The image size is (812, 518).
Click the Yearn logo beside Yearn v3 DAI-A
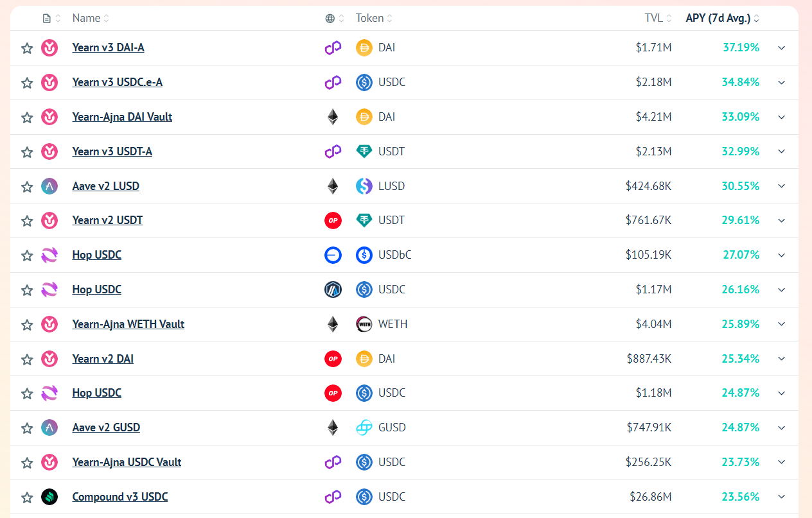coord(49,47)
